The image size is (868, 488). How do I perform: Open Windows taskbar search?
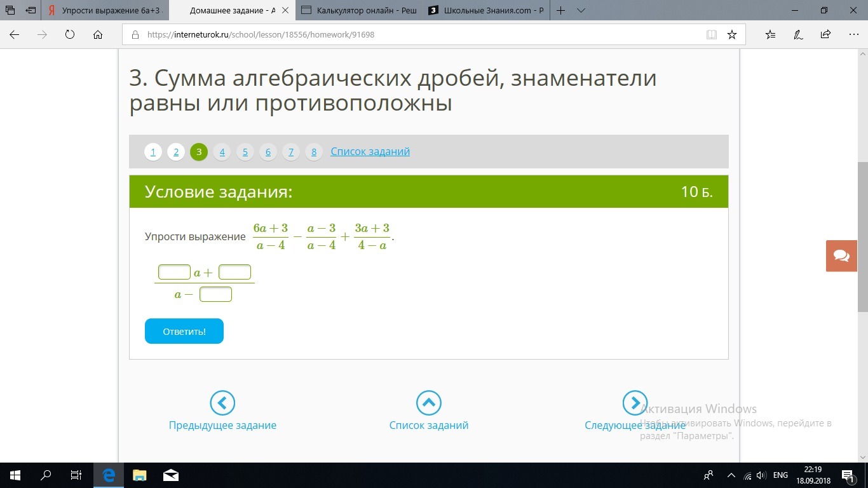[x=46, y=475]
